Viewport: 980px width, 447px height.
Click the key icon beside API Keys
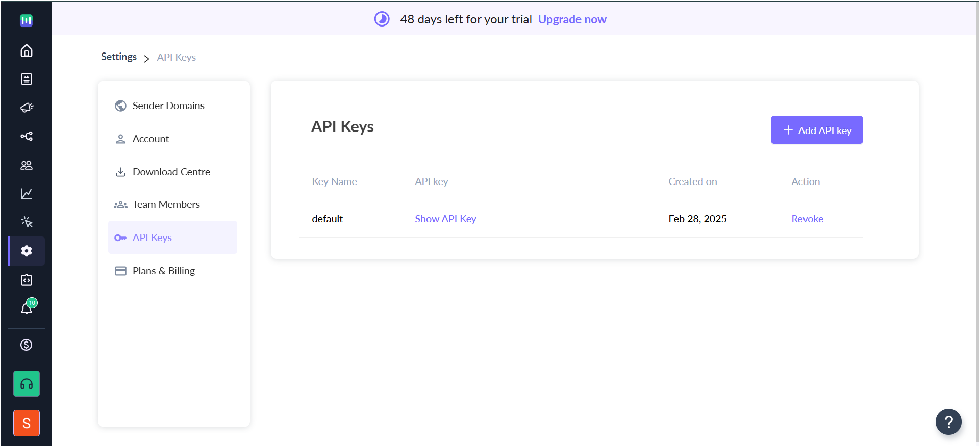120,238
